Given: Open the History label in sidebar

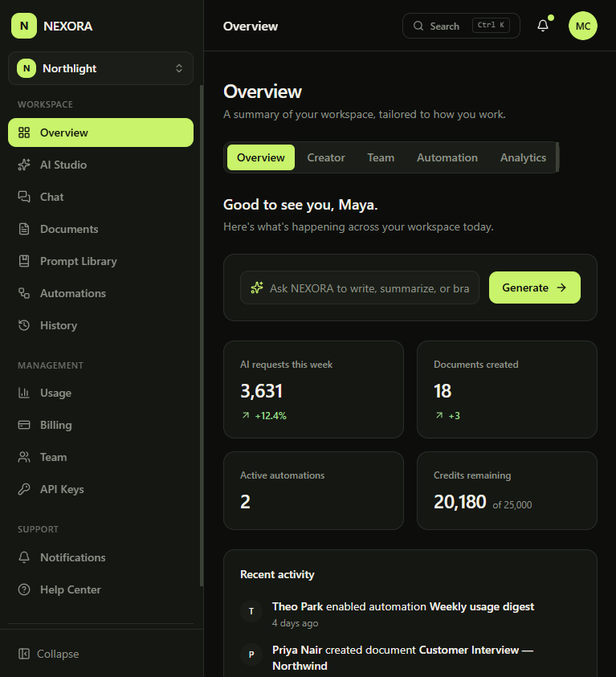Looking at the screenshot, I should click(59, 325).
